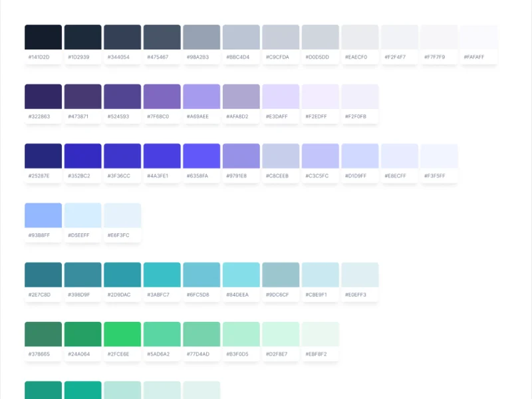Click the hex label #9791E8

(237, 176)
